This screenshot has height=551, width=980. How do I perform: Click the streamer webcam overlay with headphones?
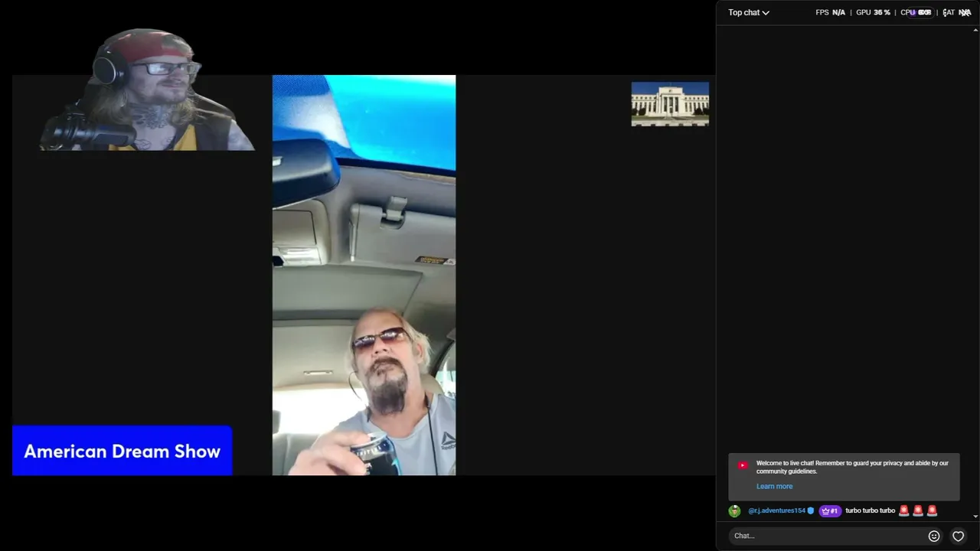147,90
